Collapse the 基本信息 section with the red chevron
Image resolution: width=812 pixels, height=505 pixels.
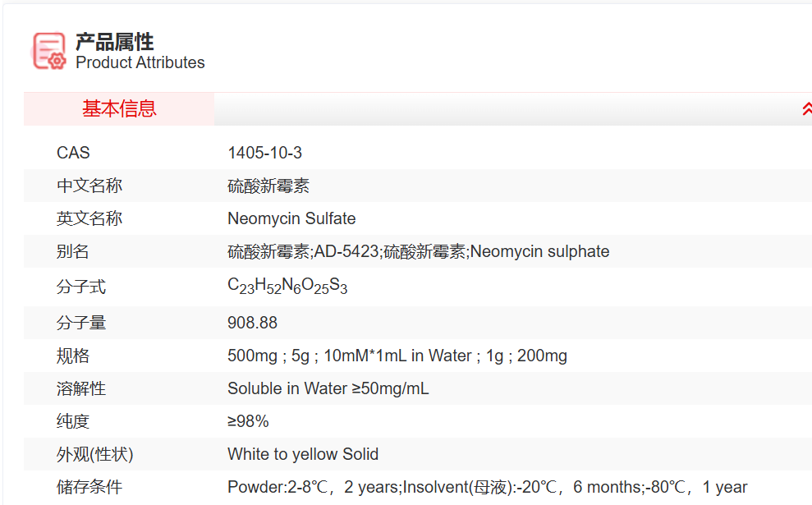click(x=806, y=109)
